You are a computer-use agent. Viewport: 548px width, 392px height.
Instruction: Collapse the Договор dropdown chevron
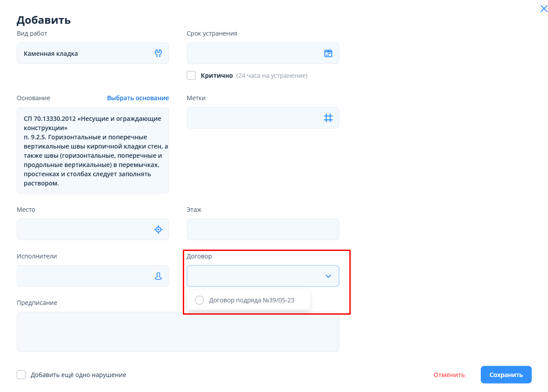tap(328, 276)
